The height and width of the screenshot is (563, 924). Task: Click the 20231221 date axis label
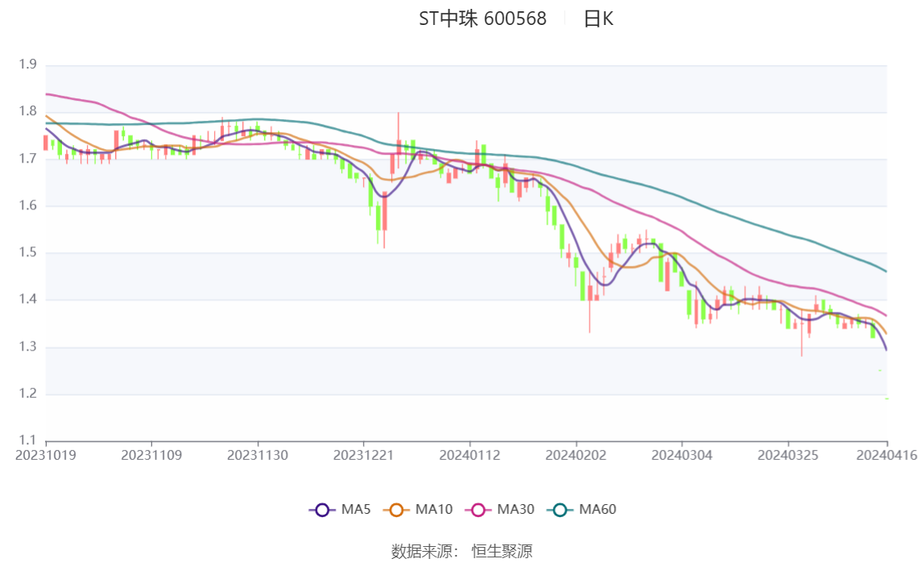coord(364,456)
